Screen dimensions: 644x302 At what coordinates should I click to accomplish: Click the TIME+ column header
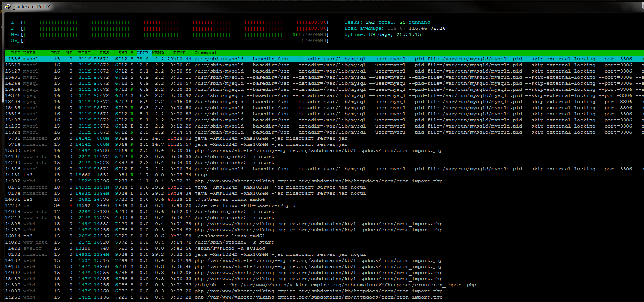181,53
